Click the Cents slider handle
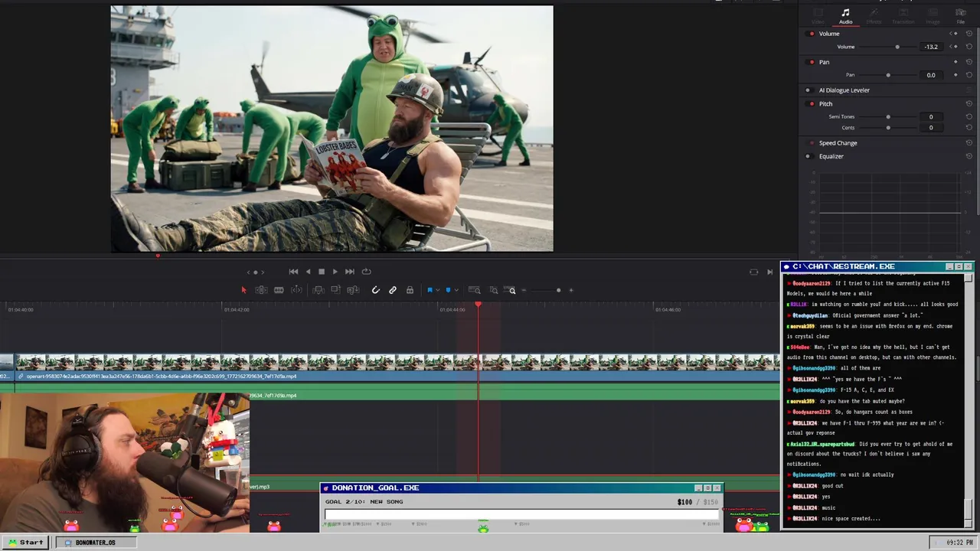This screenshot has width=980, height=551. click(x=888, y=128)
